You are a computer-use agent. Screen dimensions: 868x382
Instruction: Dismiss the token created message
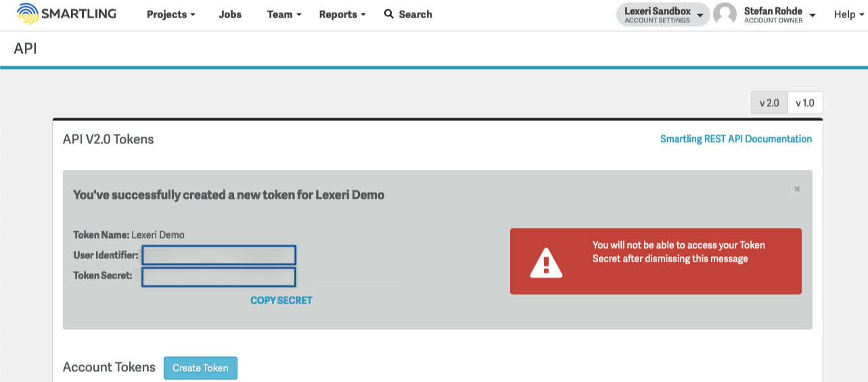tap(797, 189)
